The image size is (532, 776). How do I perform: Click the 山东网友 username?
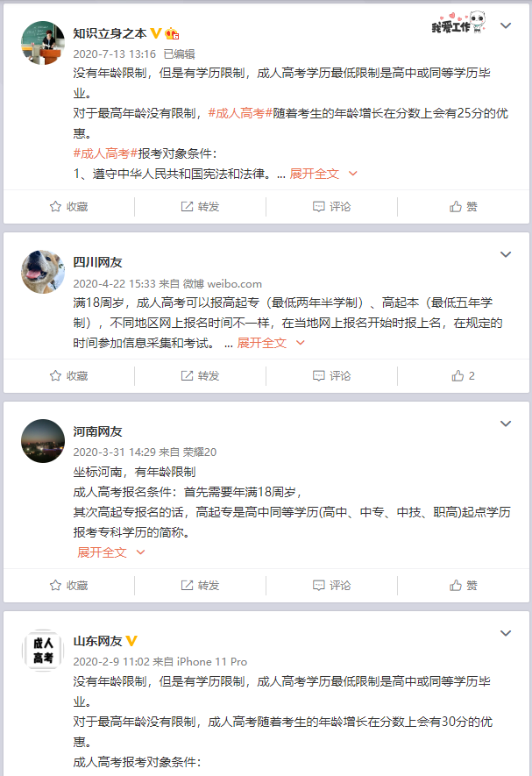point(97,641)
